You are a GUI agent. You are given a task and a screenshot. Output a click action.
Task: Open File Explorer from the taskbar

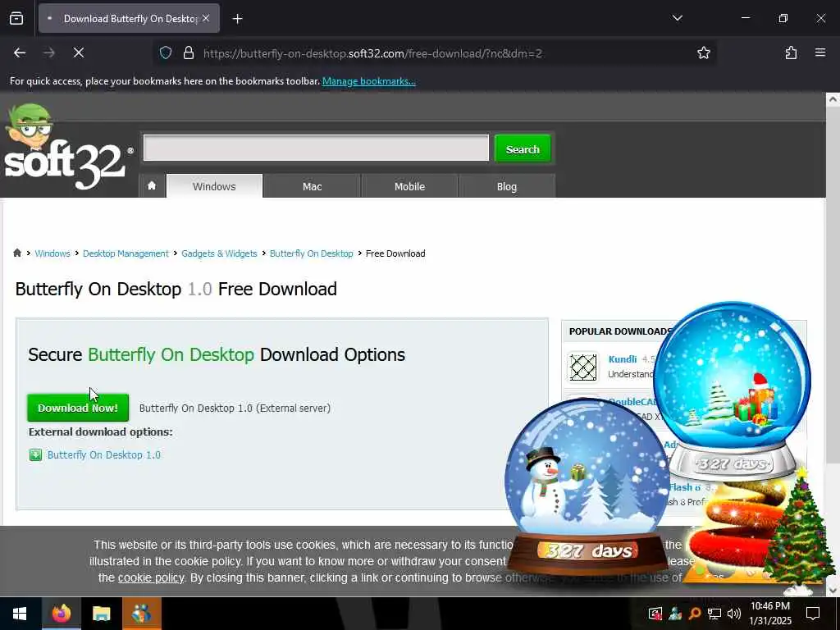pos(101,614)
